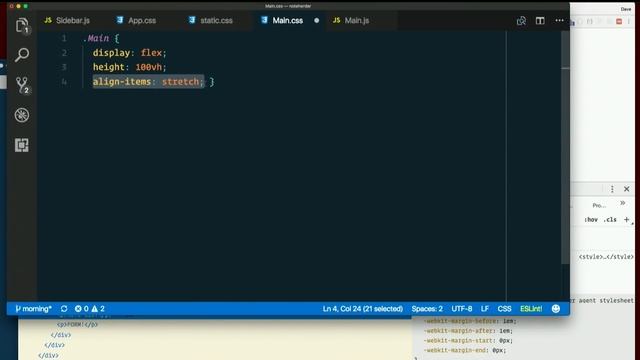Click the 100vh value
The image size is (640, 360).
click(x=149, y=67)
